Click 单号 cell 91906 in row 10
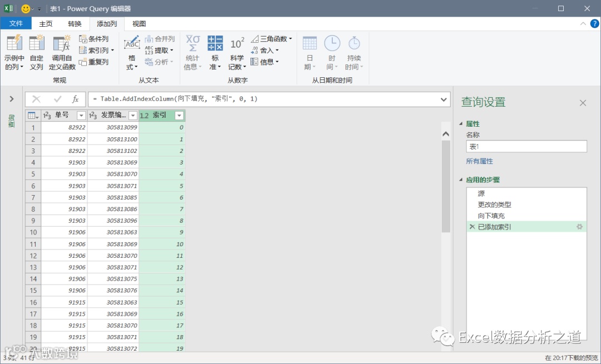This screenshot has width=601, height=364. coord(65,232)
